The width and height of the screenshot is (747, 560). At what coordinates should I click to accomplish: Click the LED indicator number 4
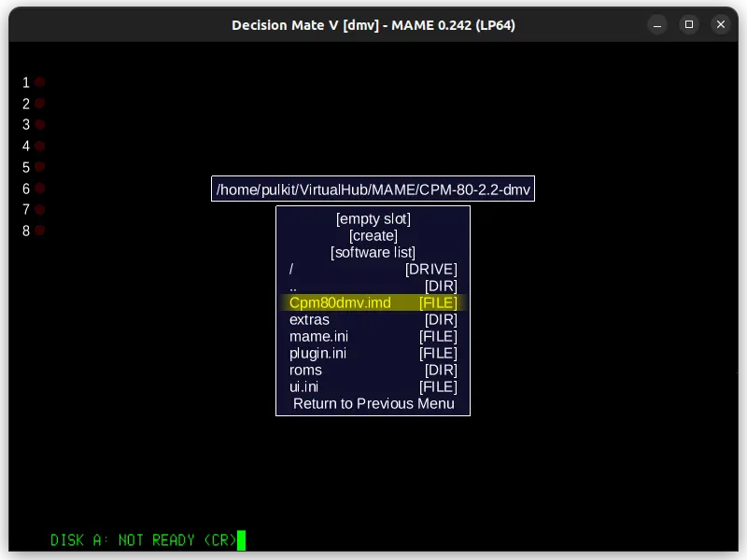pos(39,146)
